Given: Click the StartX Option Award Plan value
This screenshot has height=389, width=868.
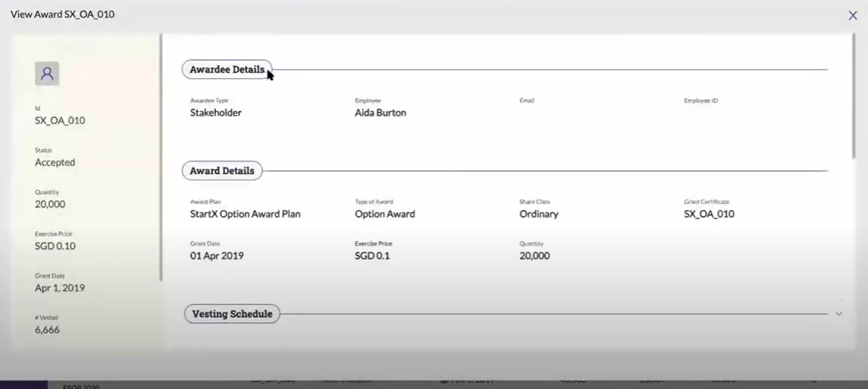Looking at the screenshot, I should click(245, 214).
